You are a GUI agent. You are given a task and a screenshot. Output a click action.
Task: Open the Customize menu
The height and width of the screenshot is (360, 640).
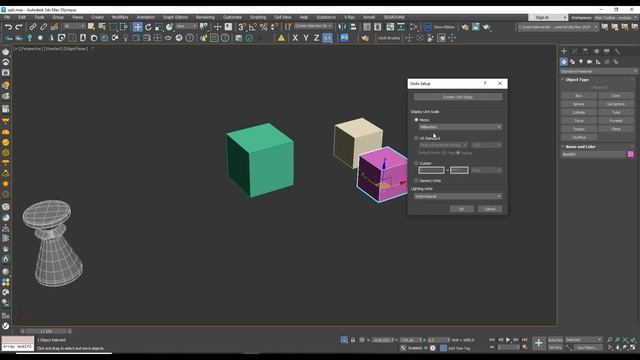click(232, 17)
